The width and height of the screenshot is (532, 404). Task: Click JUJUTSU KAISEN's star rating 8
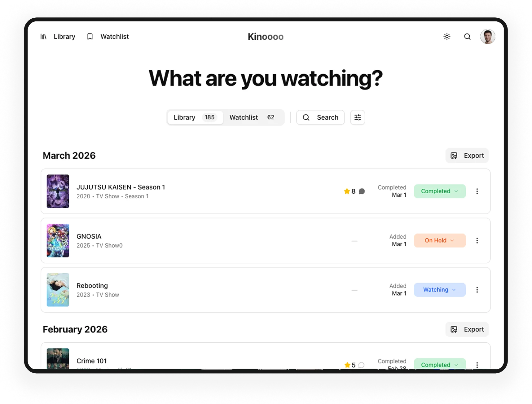click(350, 191)
